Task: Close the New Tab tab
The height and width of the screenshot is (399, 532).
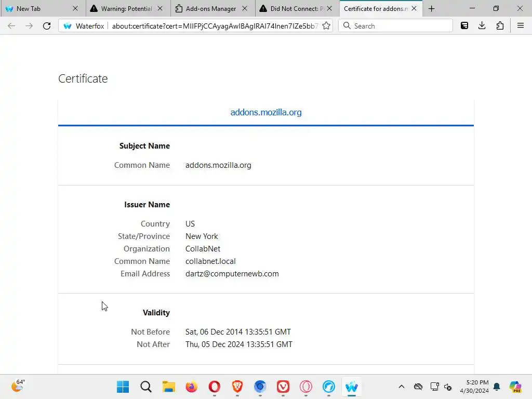Action: pyautogui.click(x=75, y=8)
